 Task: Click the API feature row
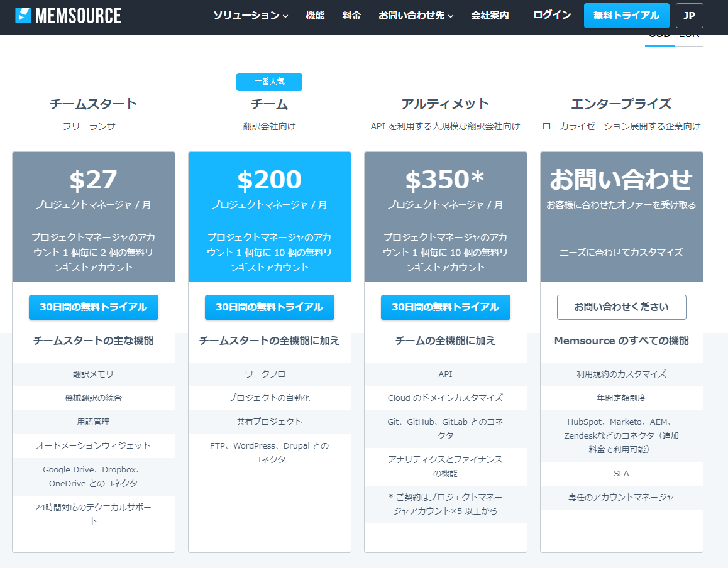(445, 374)
